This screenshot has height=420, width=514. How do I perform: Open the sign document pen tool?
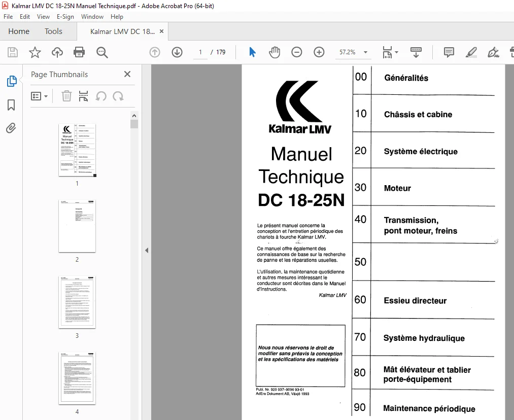[493, 52]
